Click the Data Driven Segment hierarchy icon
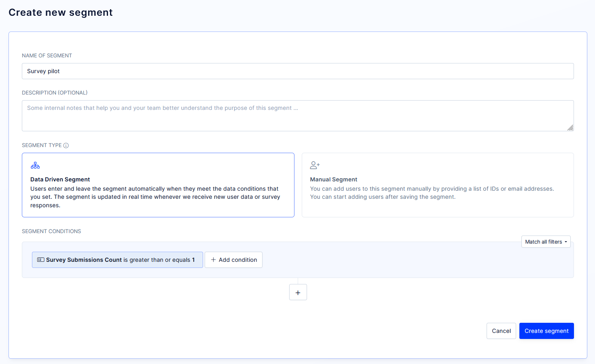Viewport: 595px width, 364px height. 35,165
